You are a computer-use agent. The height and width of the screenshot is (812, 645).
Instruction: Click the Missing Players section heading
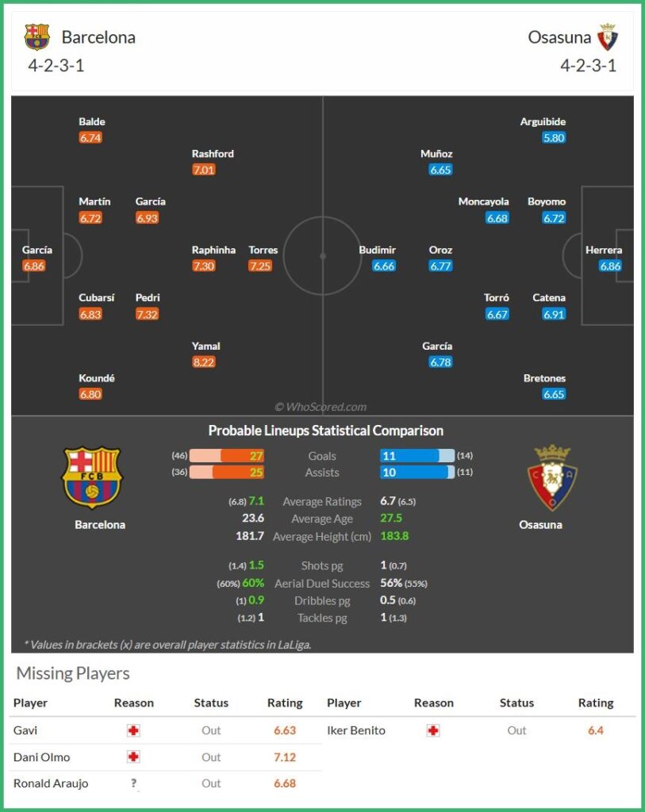(x=73, y=674)
